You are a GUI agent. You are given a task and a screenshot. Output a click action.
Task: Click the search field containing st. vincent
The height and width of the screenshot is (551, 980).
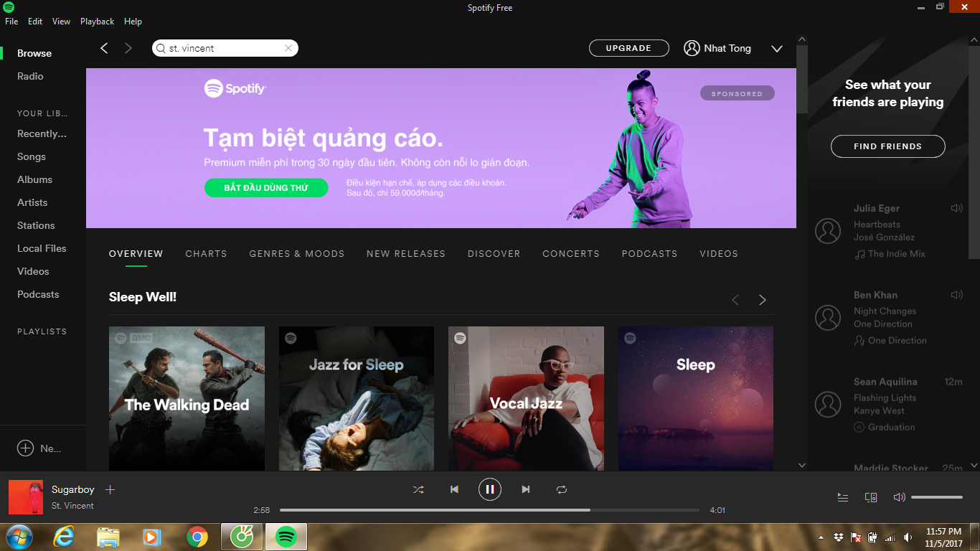tap(225, 48)
